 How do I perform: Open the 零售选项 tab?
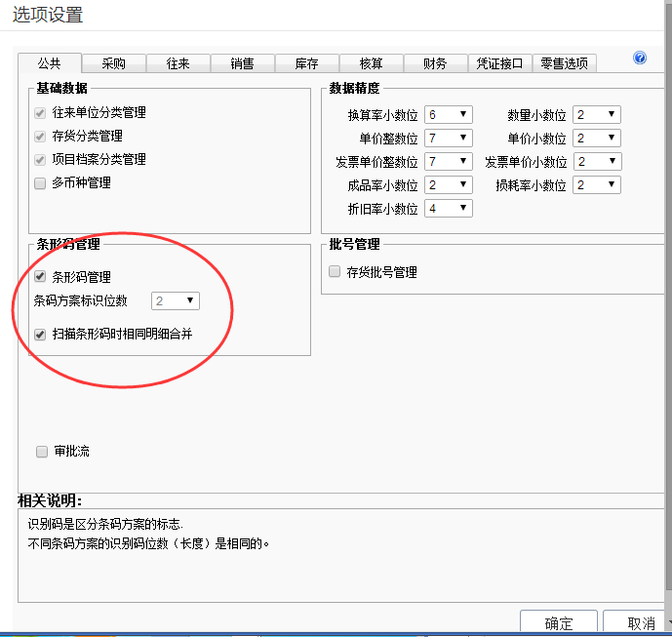click(565, 63)
